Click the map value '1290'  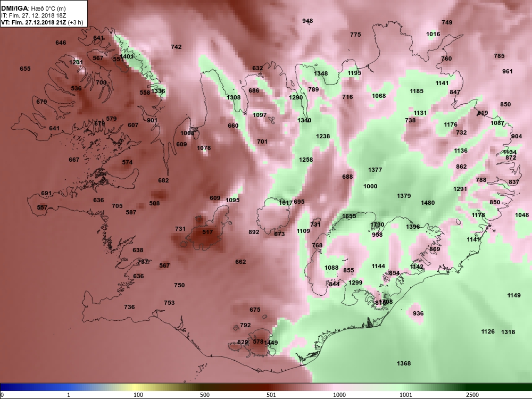295,97
